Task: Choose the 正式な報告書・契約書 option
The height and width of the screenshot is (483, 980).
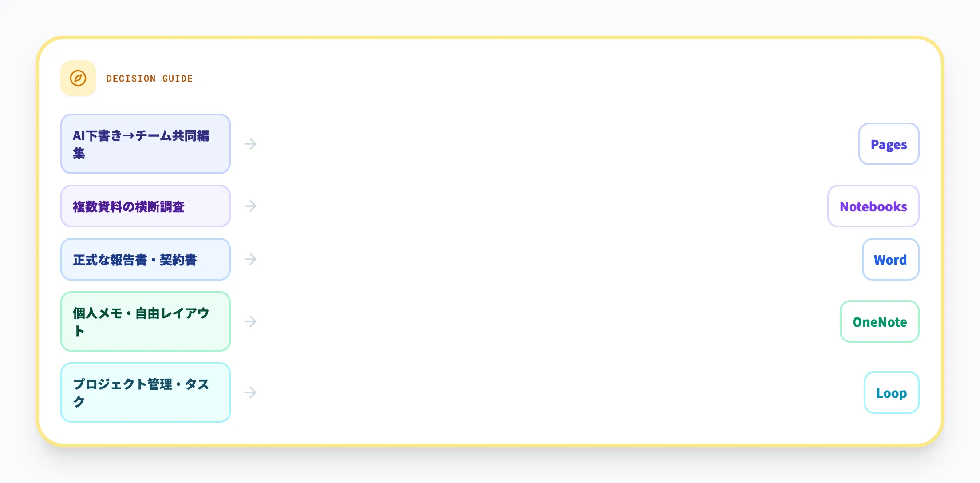Action: click(x=145, y=259)
